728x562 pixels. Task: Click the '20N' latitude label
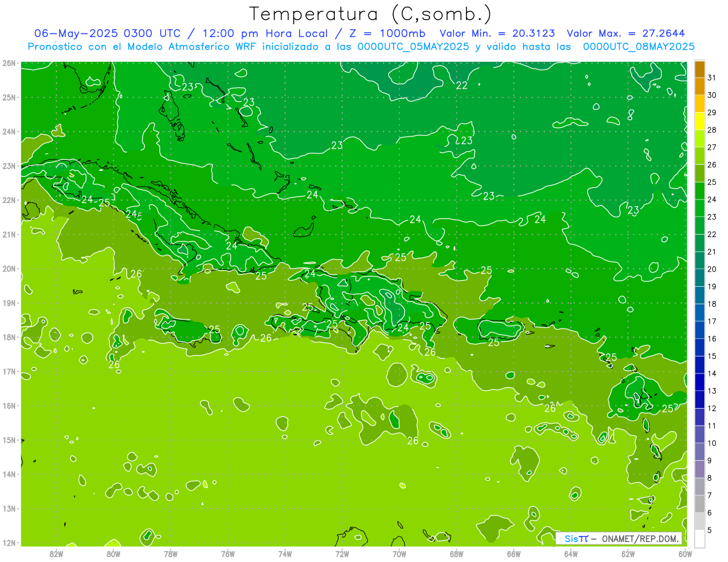click(8, 269)
